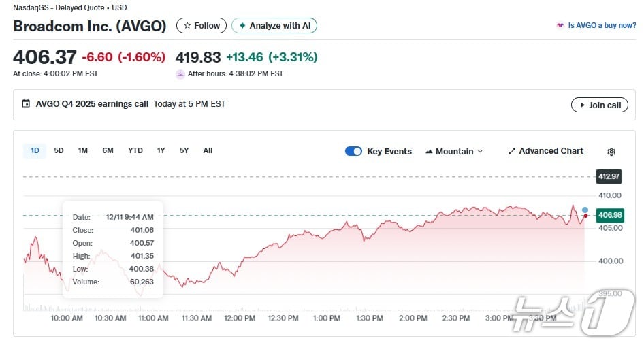644x345 pixels.
Task: Open the Mountain chart type dropdown
Action: click(x=454, y=151)
